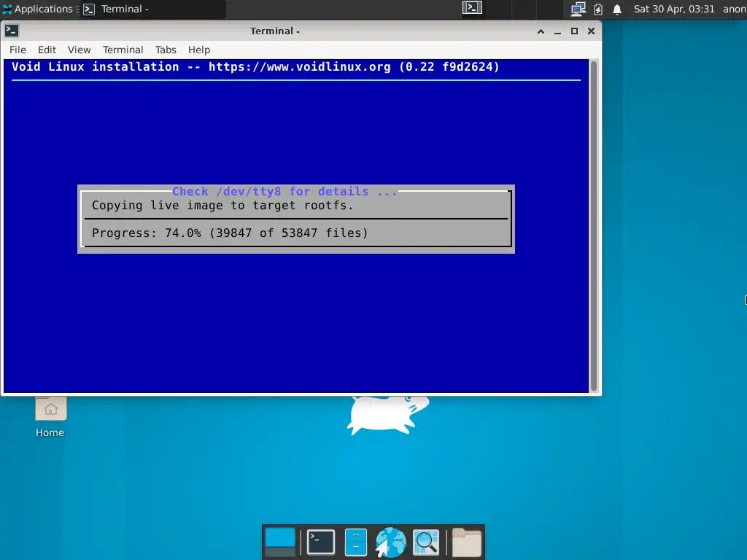This screenshot has height=560, width=747.
Task: Launch the Web Browser globe icon in the dock
Action: (390, 542)
